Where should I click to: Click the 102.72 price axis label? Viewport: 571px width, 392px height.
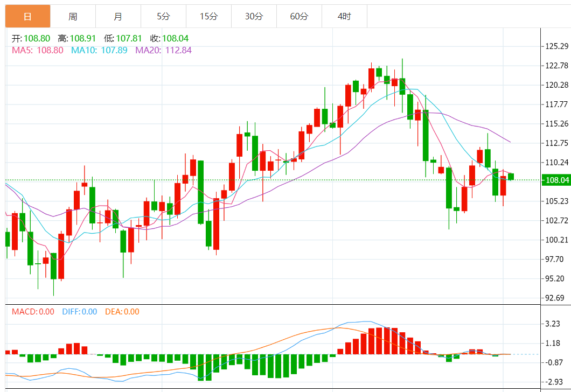(557, 220)
